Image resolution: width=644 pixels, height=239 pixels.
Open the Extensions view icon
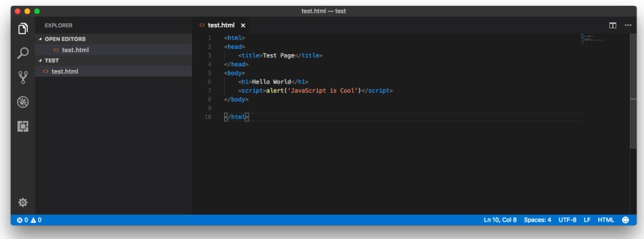pyautogui.click(x=23, y=126)
